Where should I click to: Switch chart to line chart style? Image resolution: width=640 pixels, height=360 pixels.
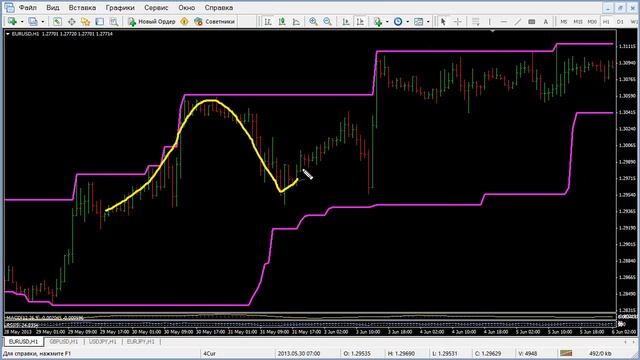[x=296, y=22]
